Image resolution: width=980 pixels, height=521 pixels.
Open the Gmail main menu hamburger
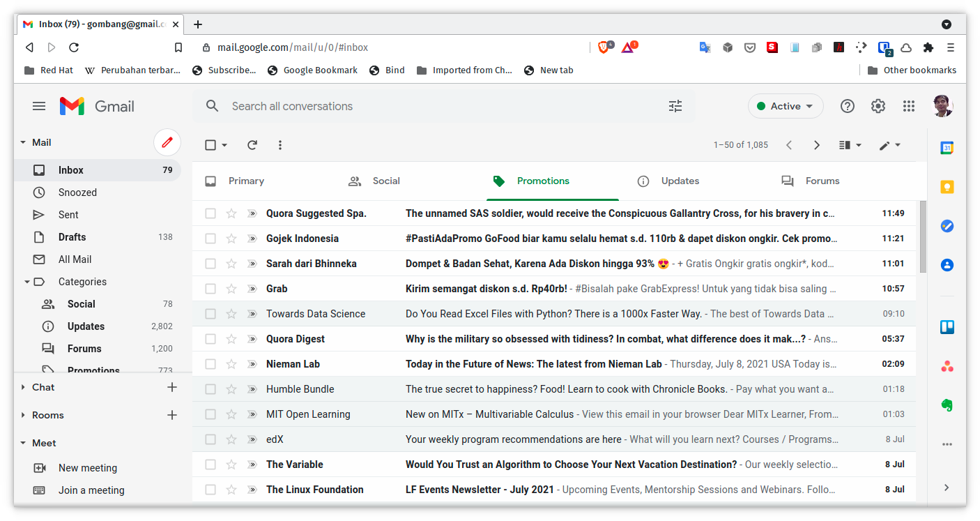pyautogui.click(x=39, y=106)
